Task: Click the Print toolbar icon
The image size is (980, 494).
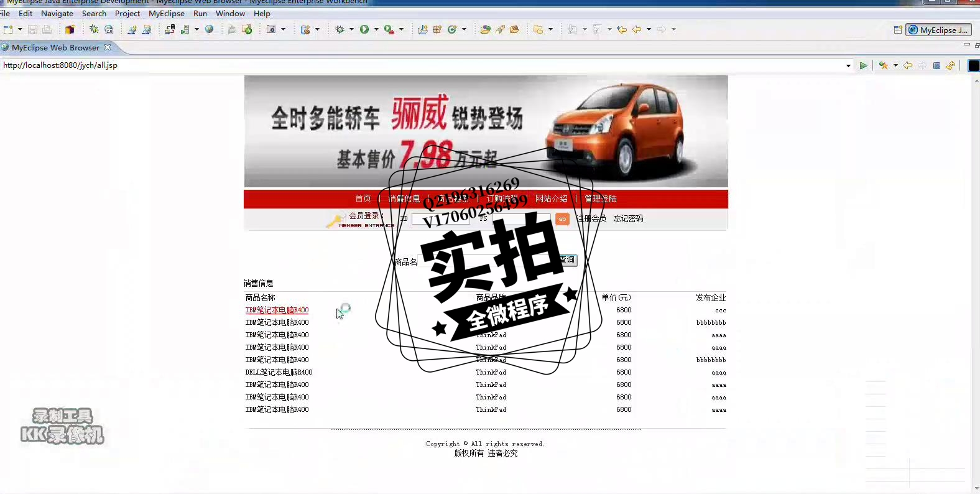Action: click(x=47, y=29)
